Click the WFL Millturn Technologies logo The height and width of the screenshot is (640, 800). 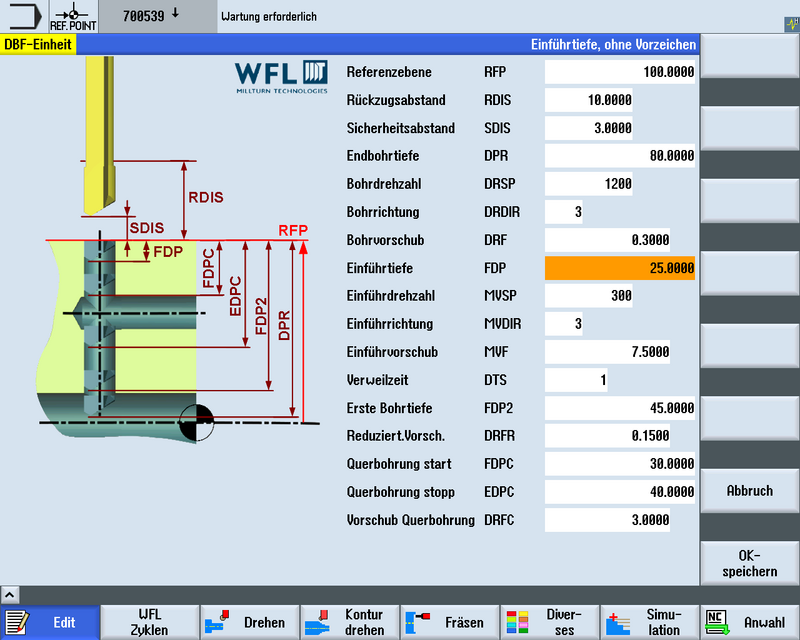point(280,78)
